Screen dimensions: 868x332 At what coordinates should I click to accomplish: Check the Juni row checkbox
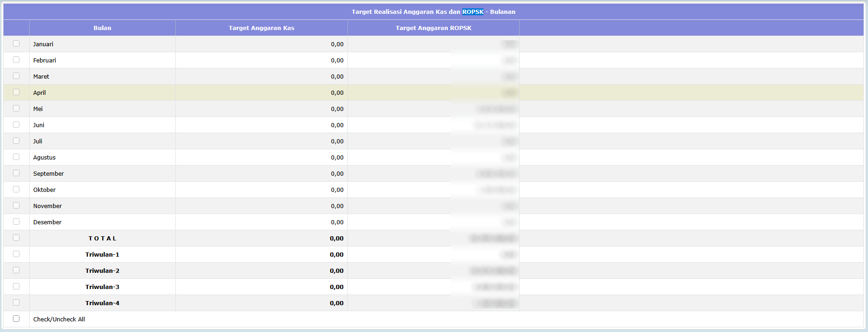point(16,124)
